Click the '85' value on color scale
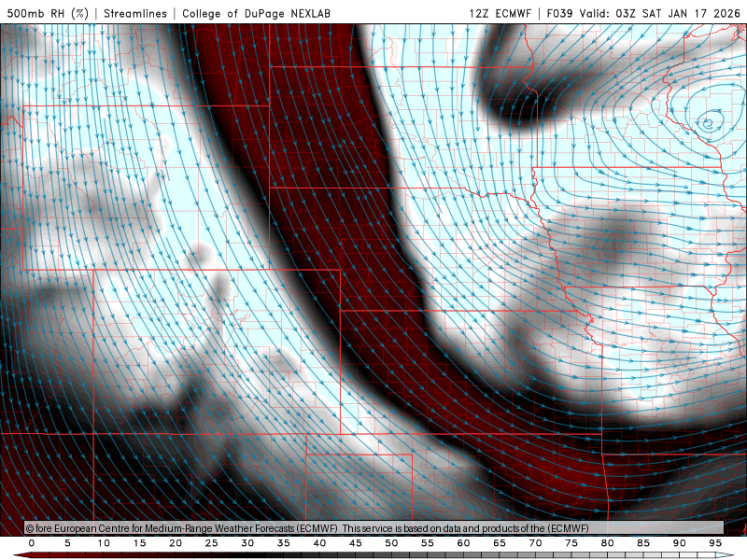This screenshot has width=747, height=560. [643, 543]
